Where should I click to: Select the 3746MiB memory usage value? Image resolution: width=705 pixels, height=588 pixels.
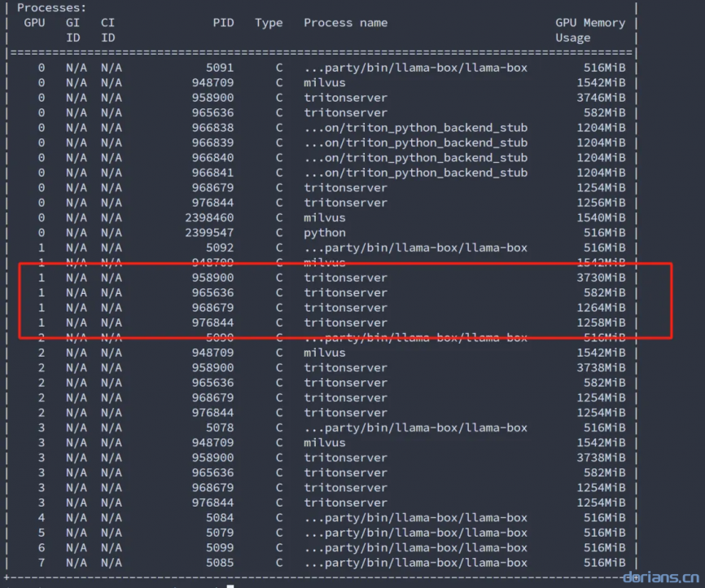click(x=601, y=98)
